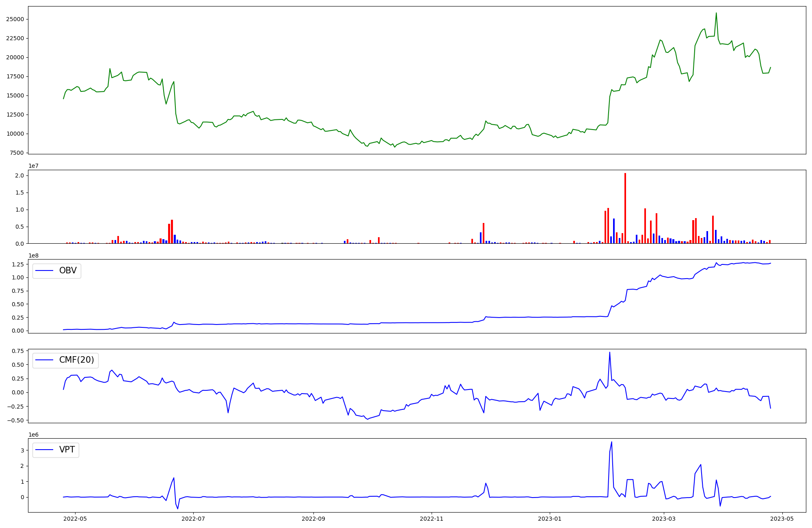This screenshot has width=812, height=528.
Task: Click the −0.50 label on the CMF axis
Action: click(15, 420)
